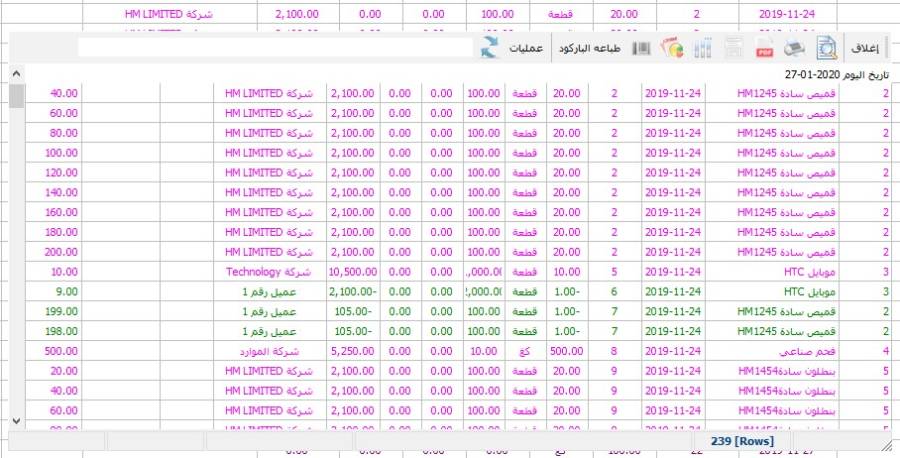Select the 5,250.00 total cell
Viewport: 900px width, 458px height.
click(x=353, y=351)
